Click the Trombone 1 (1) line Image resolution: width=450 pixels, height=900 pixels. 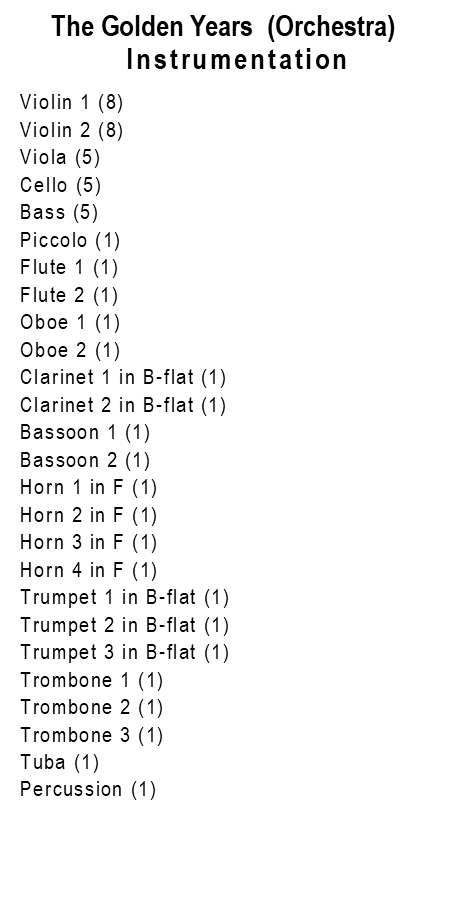[x=92, y=680]
